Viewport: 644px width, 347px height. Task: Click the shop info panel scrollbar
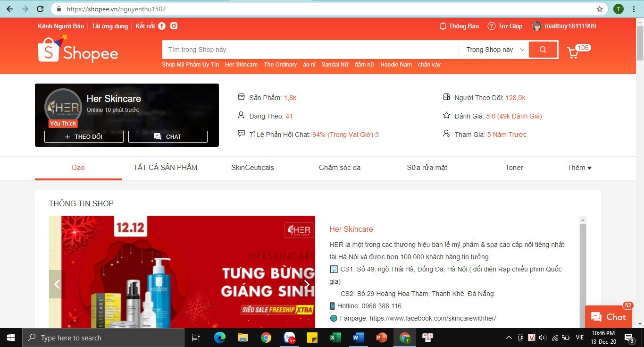point(583,272)
